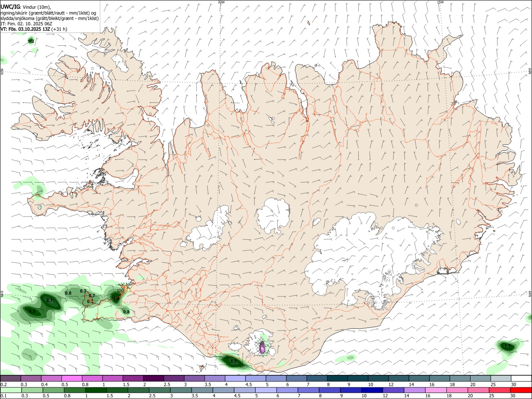Click the lavender 14–16 rain scale swatch
This screenshot has height=399, width=532.
click(414, 390)
